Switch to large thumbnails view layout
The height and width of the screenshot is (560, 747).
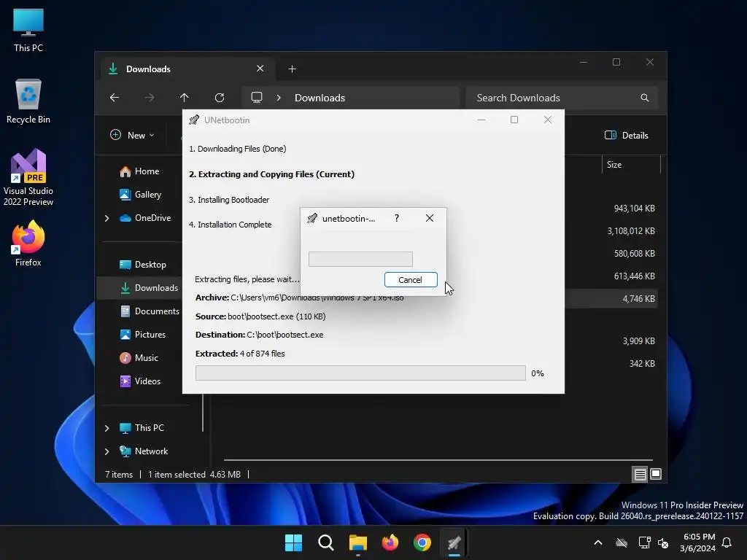point(656,474)
